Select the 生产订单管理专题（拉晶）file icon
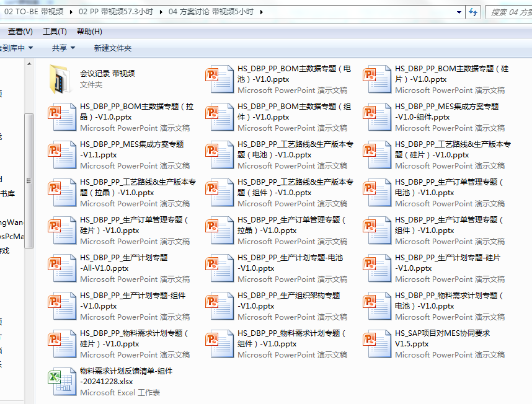 click(218, 230)
